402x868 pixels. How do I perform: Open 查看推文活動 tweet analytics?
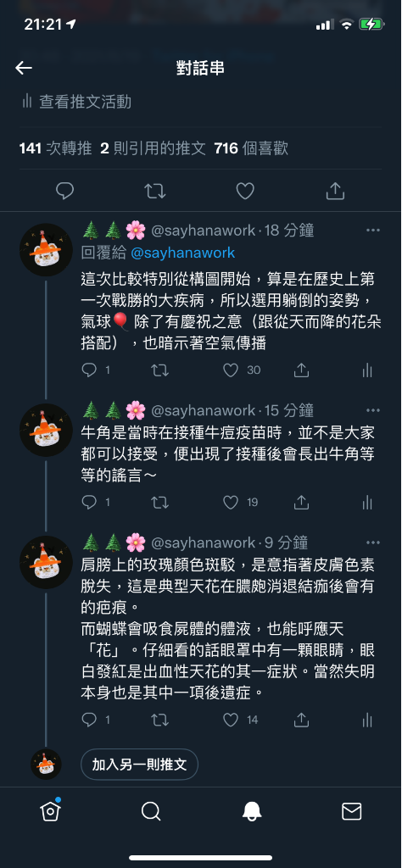(x=76, y=102)
